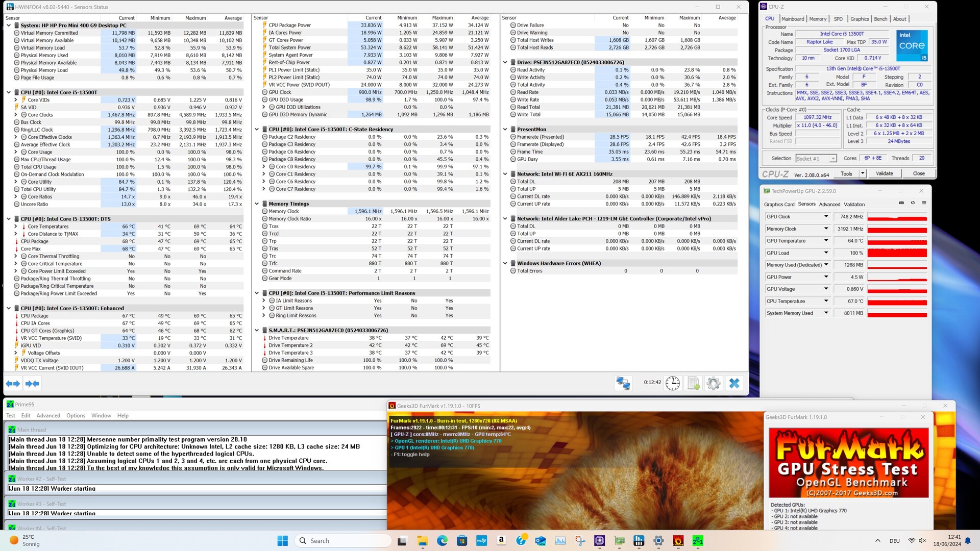Click the CPU-Z Tools button
Image resolution: width=980 pixels, height=551 pixels.
[x=846, y=173]
